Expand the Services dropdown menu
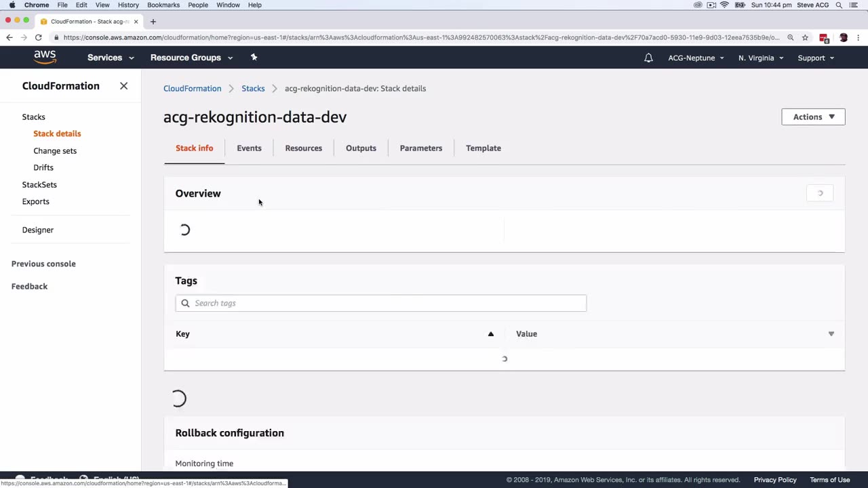The width and height of the screenshot is (868, 488). [x=111, y=58]
